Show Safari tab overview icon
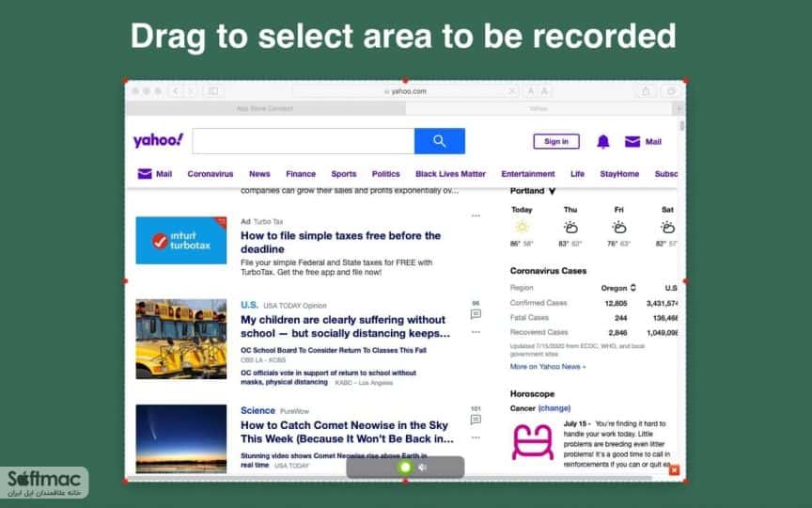The height and width of the screenshot is (508, 812). pos(671,91)
